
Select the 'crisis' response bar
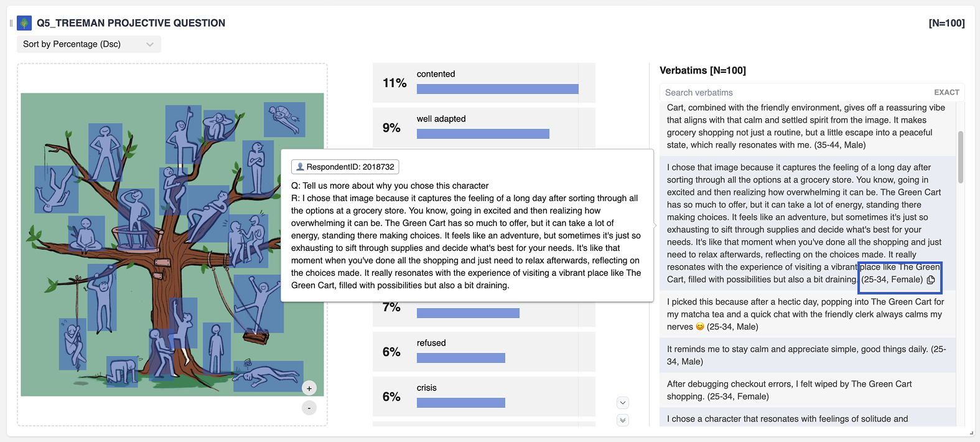460,403
